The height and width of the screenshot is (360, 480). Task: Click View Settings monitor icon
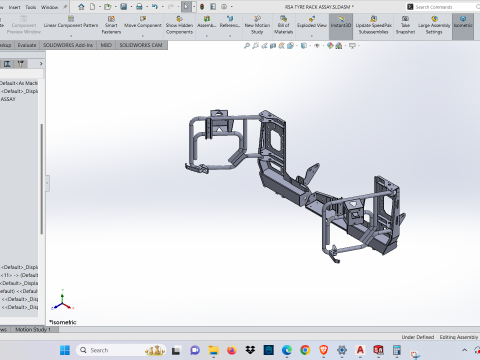coord(352,46)
